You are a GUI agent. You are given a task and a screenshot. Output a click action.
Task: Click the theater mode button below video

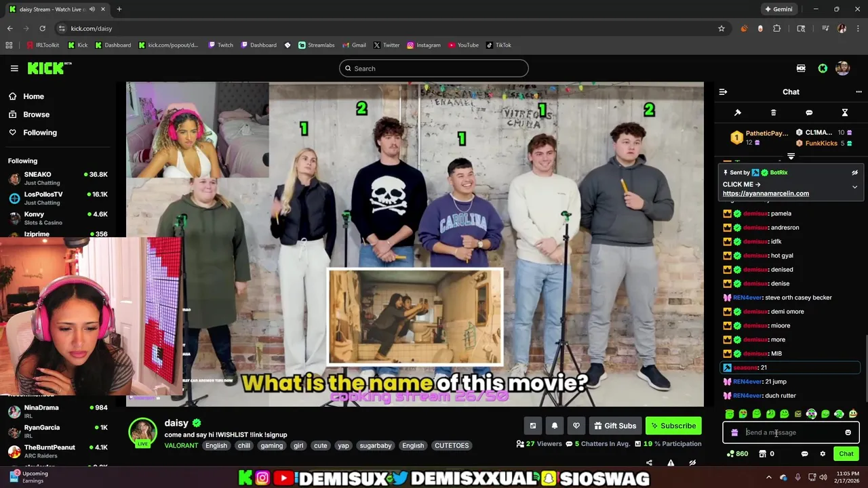point(532,426)
